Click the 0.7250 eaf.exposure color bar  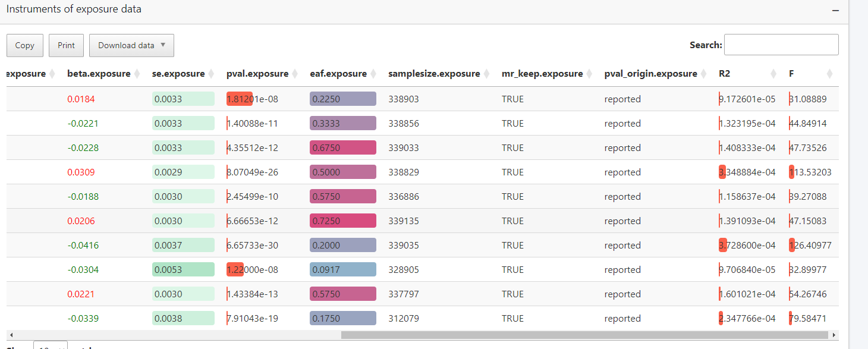point(342,221)
